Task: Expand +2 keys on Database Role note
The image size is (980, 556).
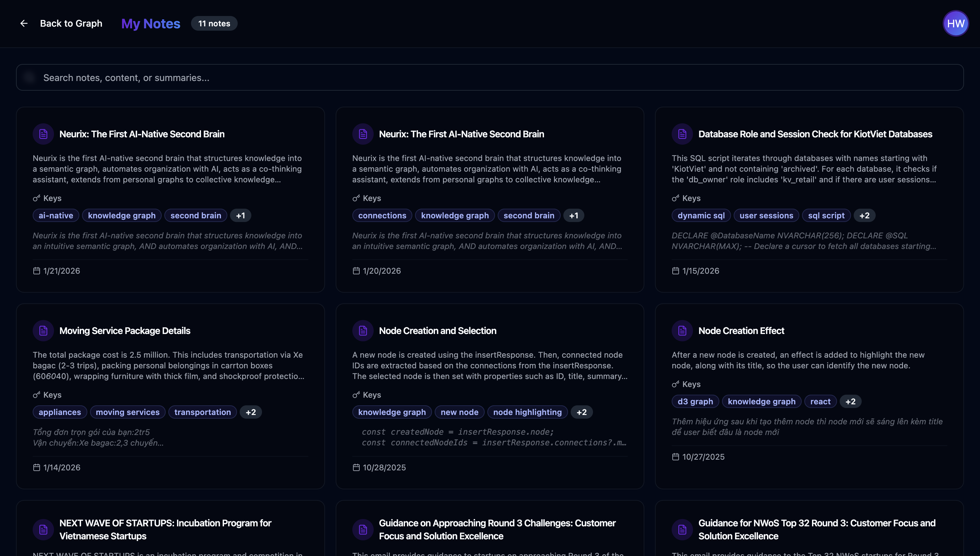Action: [x=864, y=215]
